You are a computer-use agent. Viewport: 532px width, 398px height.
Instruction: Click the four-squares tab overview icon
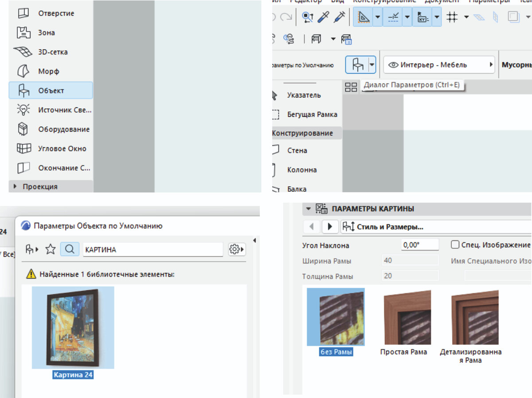click(351, 87)
